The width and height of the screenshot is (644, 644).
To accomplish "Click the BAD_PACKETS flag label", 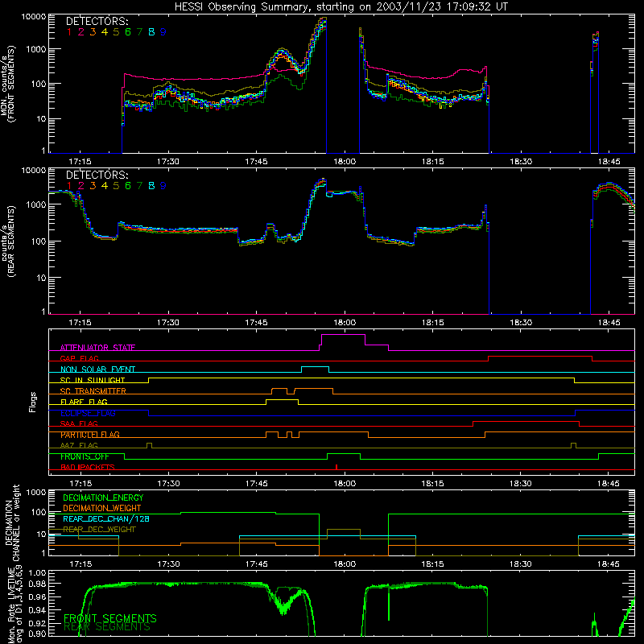I will pos(88,467).
